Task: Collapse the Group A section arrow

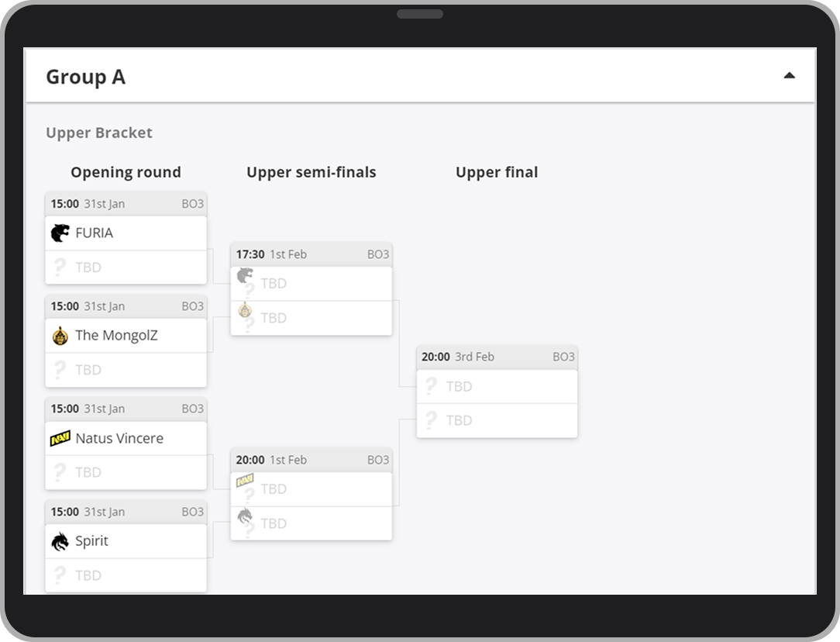Action: 789,76
